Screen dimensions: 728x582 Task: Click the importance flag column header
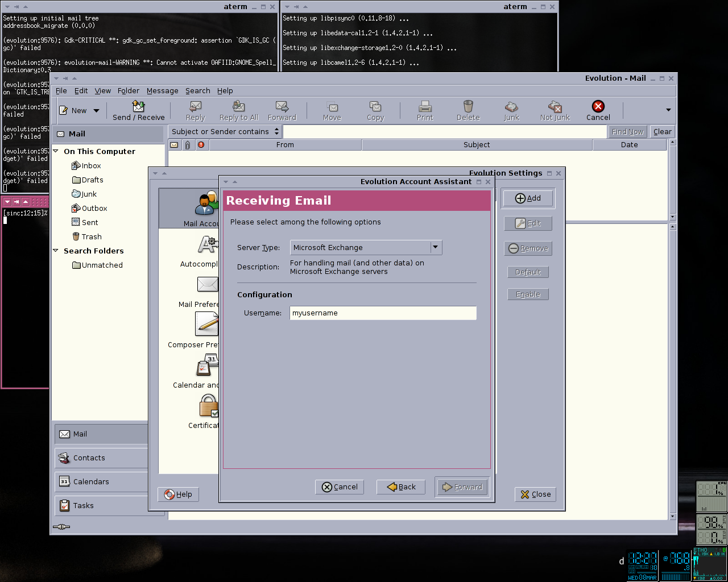[x=201, y=145]
